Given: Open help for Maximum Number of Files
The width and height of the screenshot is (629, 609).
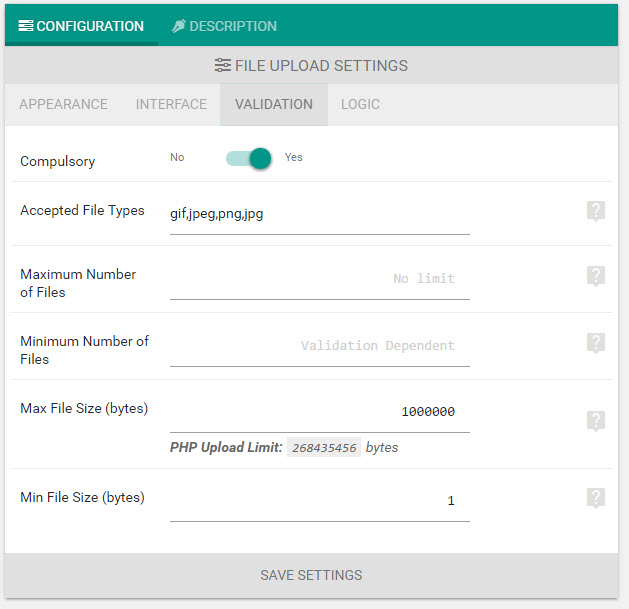Looking at the screenshot, I should click(x=596, y=276).
